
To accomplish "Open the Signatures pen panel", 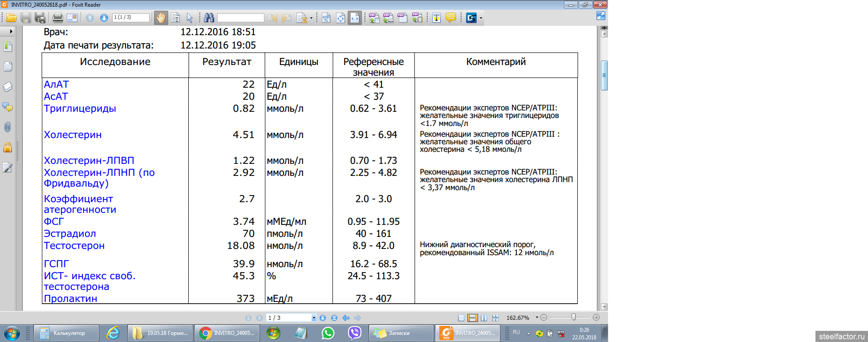I will coord(8,168).
